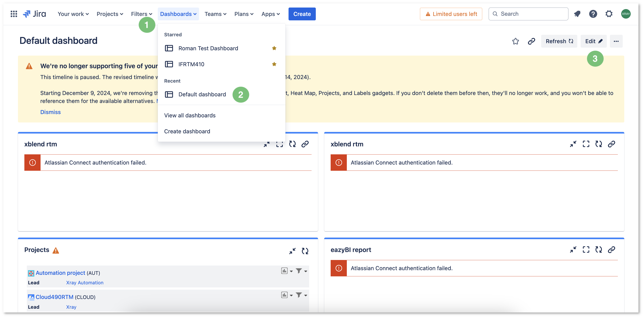Click the blue Create button
Screen dimensions: 644x318
pos(302,14)
